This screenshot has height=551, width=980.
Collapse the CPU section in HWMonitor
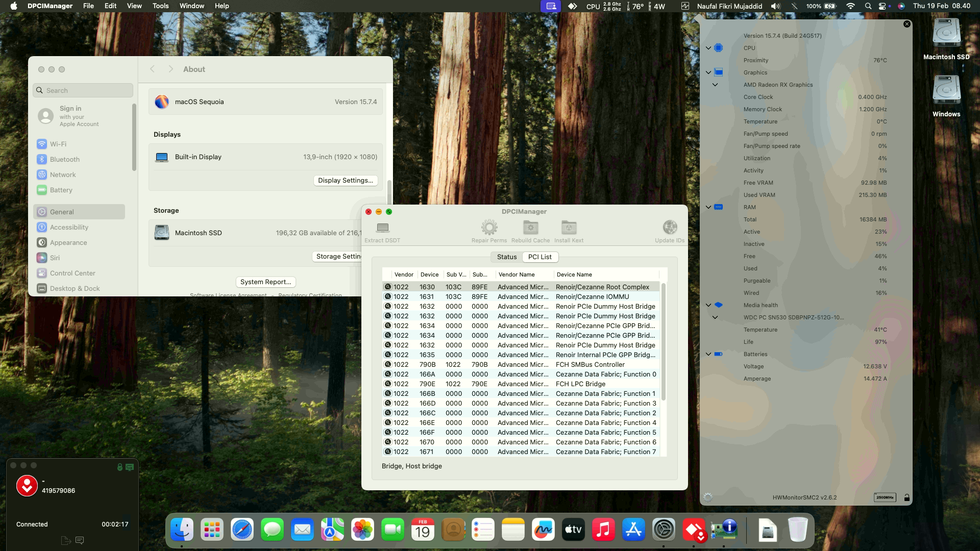[x=708, y=48]
